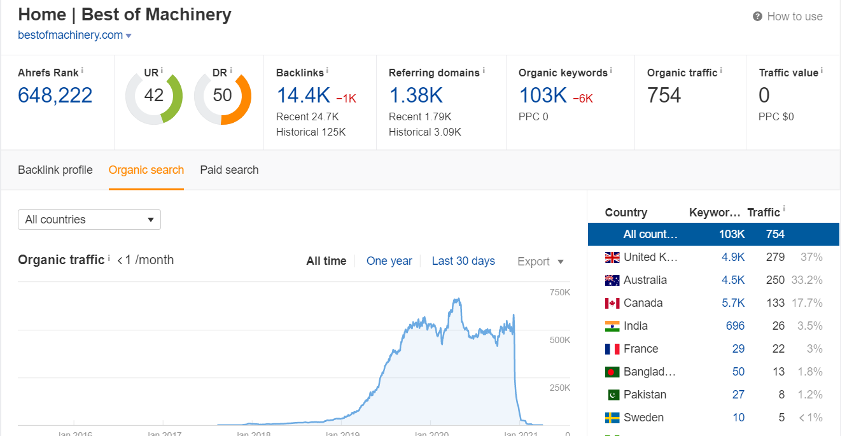Screen dimensions: 868x436
Task: Switch chart to One year
Action: 389,261
